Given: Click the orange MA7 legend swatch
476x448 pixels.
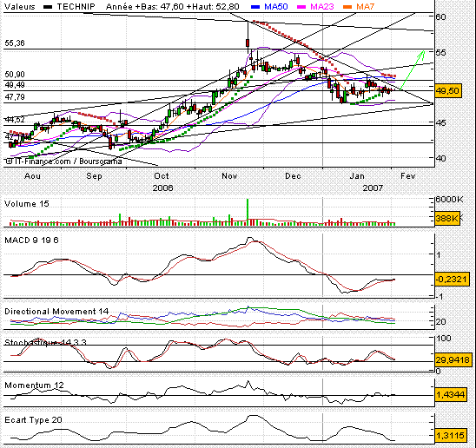Looking at the screenshot, I should pos(347,7).
